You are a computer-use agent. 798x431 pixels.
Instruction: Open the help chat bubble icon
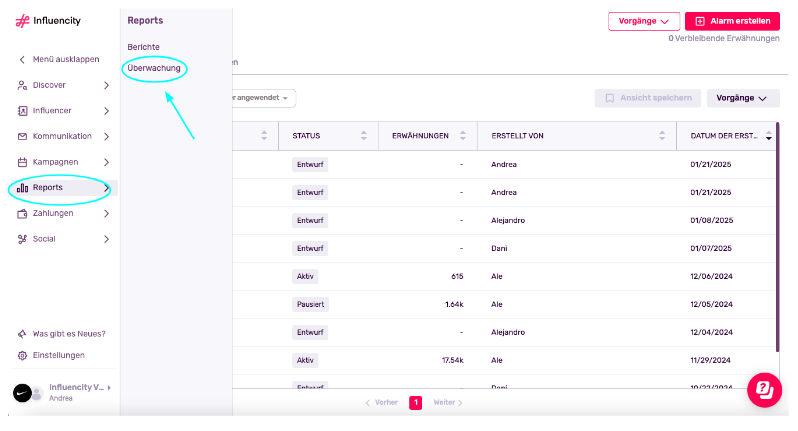click(764, 390)
